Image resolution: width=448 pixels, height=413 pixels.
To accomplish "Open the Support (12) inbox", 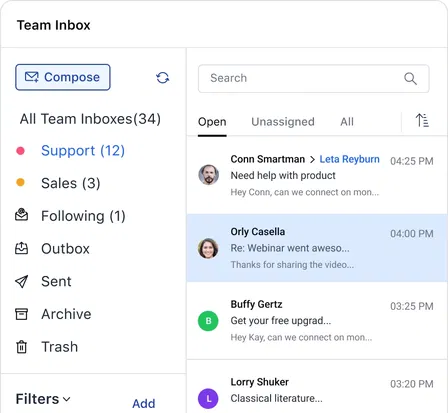I will point(83,151).
